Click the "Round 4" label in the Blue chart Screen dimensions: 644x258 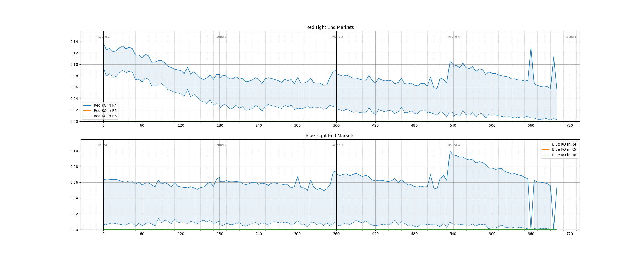point(454,145)
